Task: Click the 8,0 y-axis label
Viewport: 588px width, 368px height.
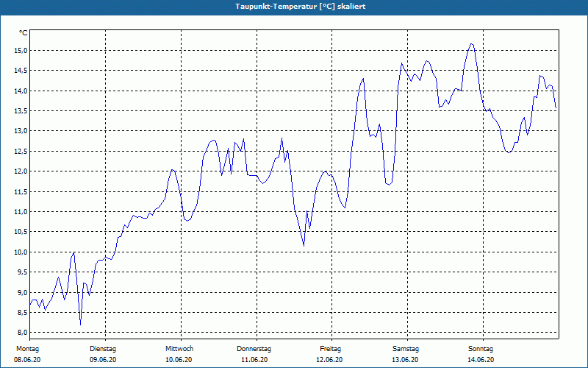Action: tap(23, 333)
